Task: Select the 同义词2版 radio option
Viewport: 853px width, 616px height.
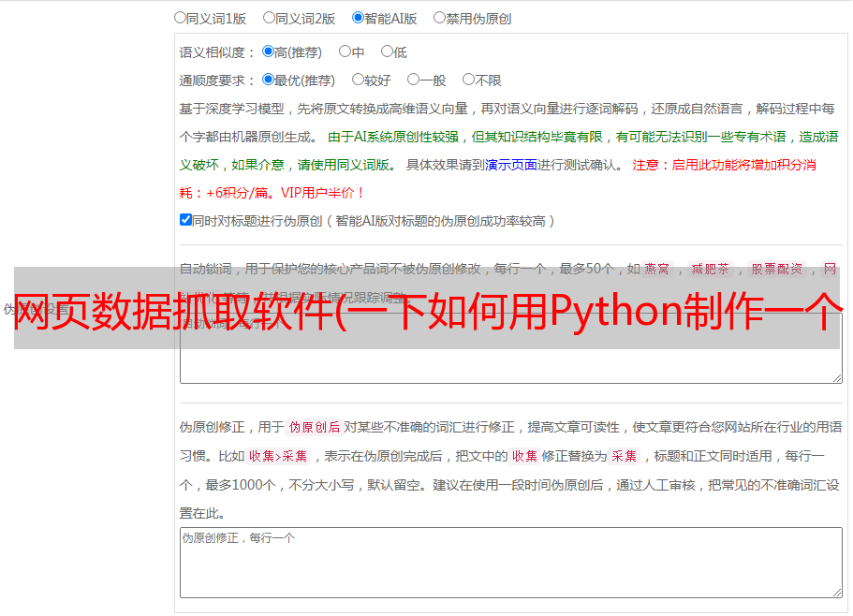Action: pos(269,18)
